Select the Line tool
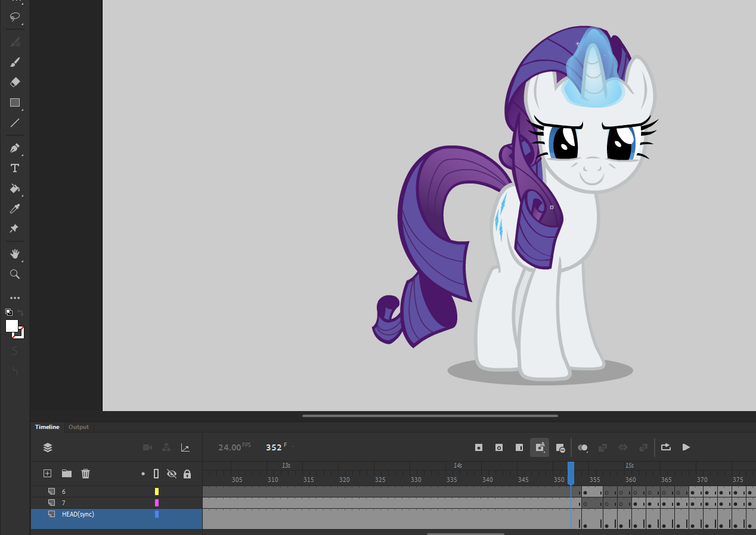The width and height of the screenshot is (756, 535). click(15, 123)
